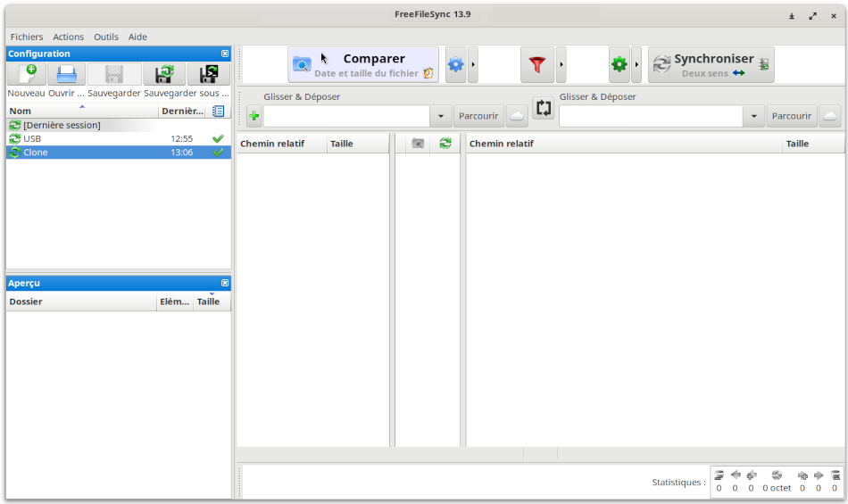Open comparison settings blue gear

(456, 65)
